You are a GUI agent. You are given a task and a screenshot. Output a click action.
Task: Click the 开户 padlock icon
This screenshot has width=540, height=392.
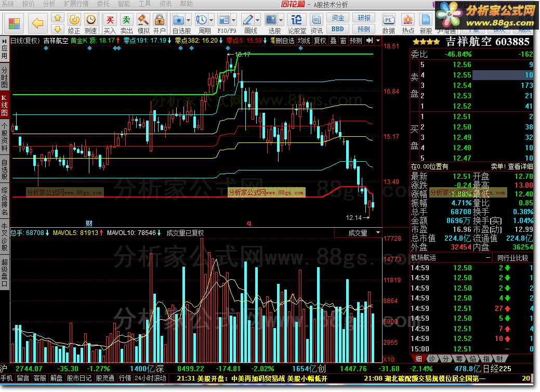[159, 23]
